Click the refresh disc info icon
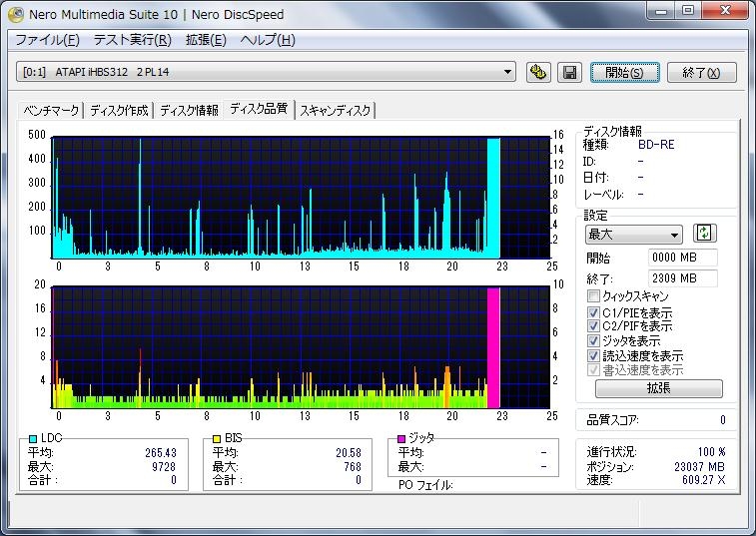 click(704, 234)
